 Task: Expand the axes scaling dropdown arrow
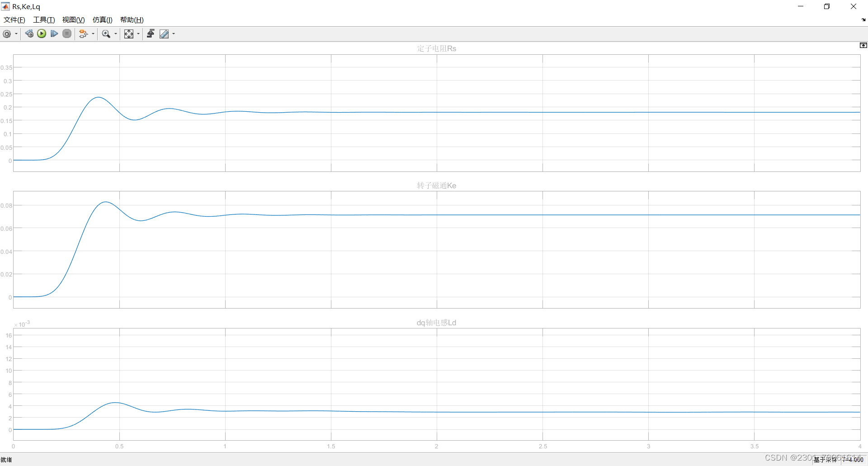pos(138,34)
